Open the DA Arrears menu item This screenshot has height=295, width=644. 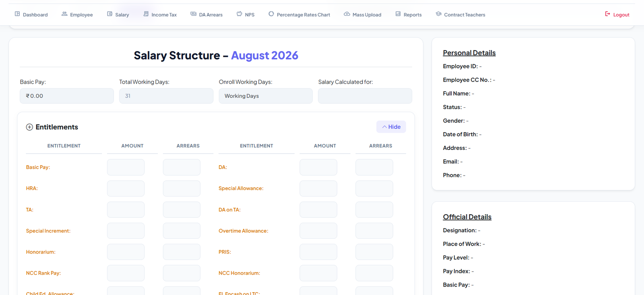pos(207,14)
